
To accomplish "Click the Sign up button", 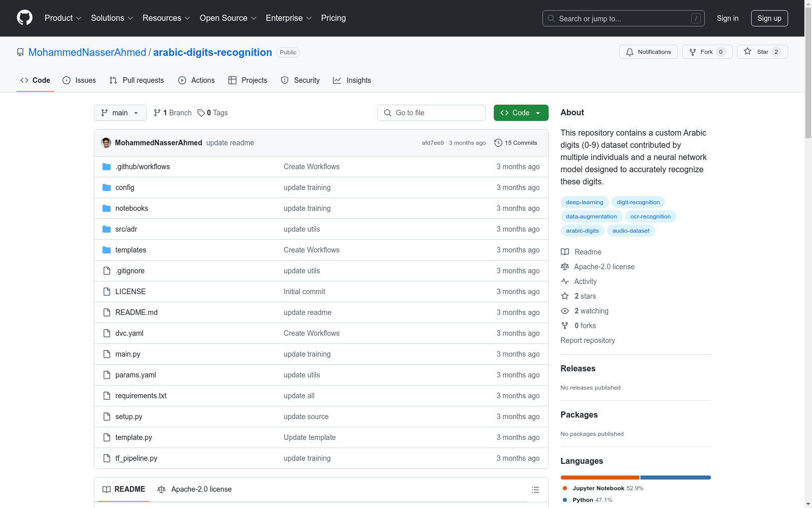I will click(769, 18).
